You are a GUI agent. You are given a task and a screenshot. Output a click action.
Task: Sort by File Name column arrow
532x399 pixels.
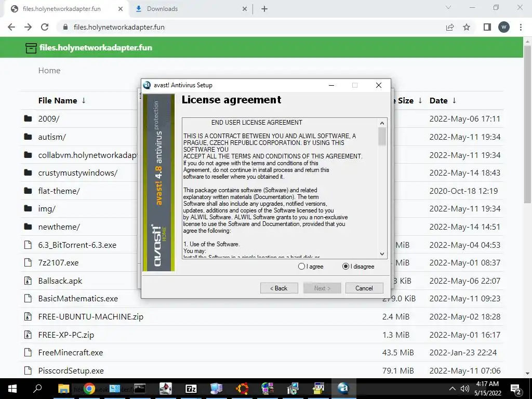click(x=84, y=100)
